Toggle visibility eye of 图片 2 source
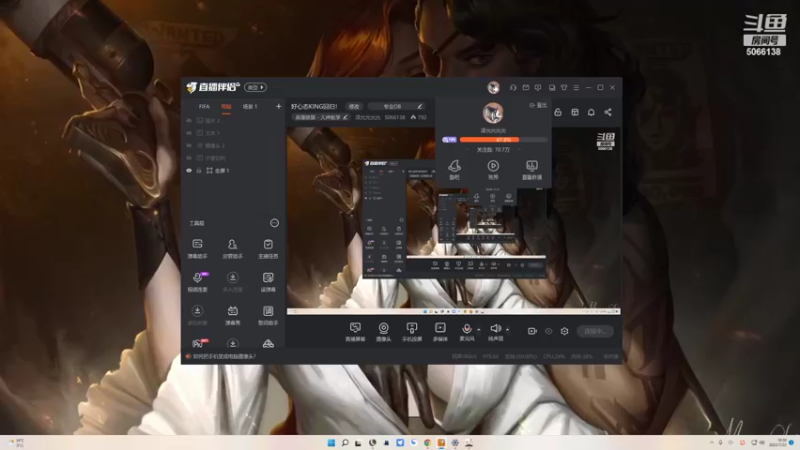The image size is (800, 450). (189, 120)
